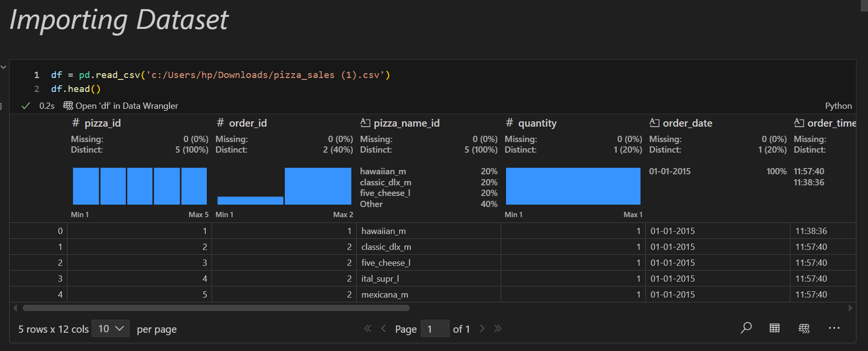Screen dimensions: 868x351
Task: Click the tall bar in order_id histogram
Action: pos(318,186)
